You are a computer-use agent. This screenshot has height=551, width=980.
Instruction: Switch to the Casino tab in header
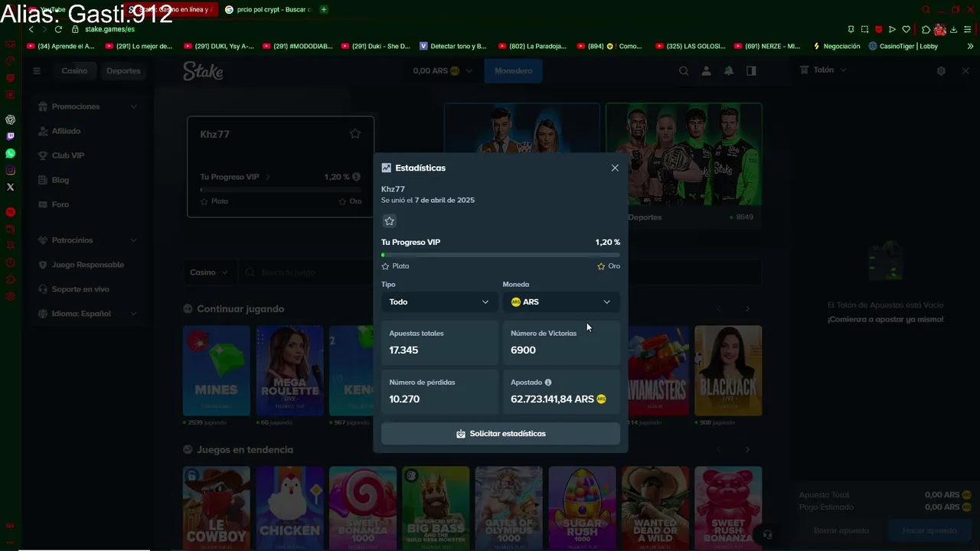coord(74,71)
